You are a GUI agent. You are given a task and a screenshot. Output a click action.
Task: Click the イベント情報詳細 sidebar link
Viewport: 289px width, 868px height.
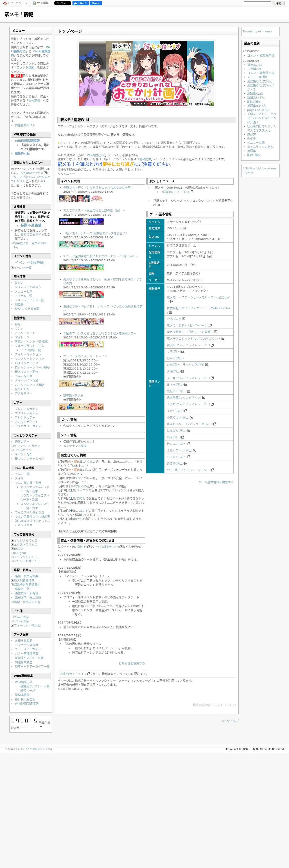tap(29, 263)
